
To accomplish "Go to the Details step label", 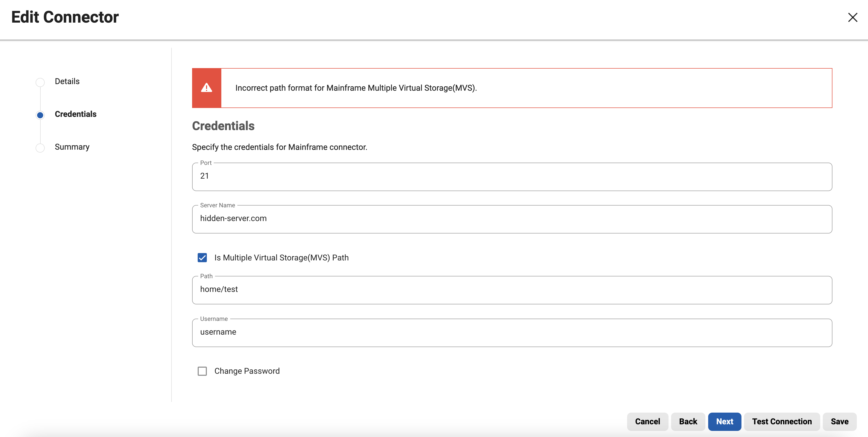I will click(x=67, y=81).
